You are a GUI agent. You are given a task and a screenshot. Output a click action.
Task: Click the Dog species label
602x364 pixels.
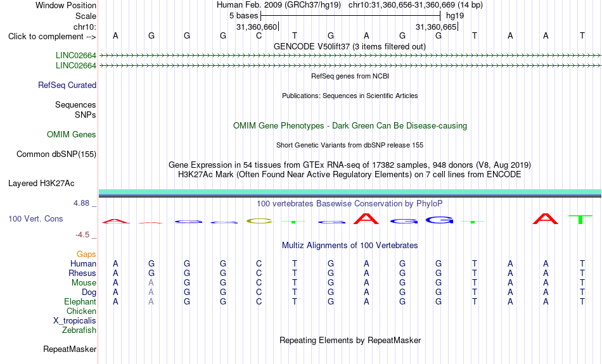pos(89,292)
